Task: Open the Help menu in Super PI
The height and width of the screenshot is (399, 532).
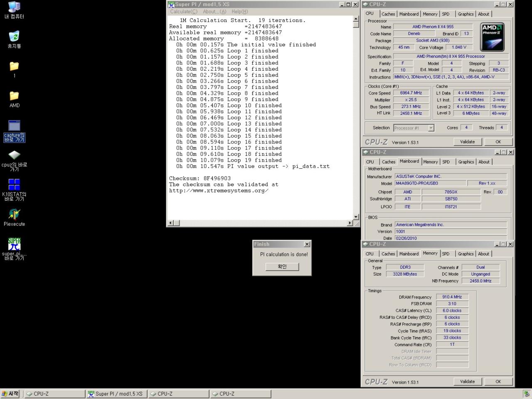Action: point(240,12)
